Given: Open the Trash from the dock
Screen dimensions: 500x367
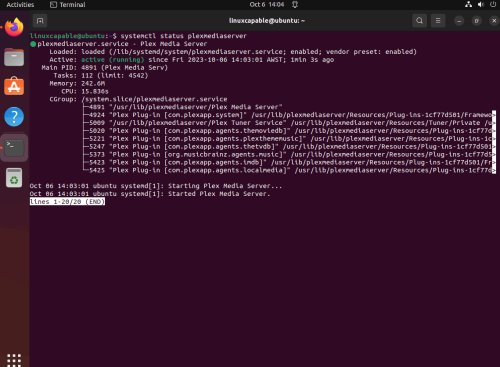Looking at the screenshot, I should 14,177.
